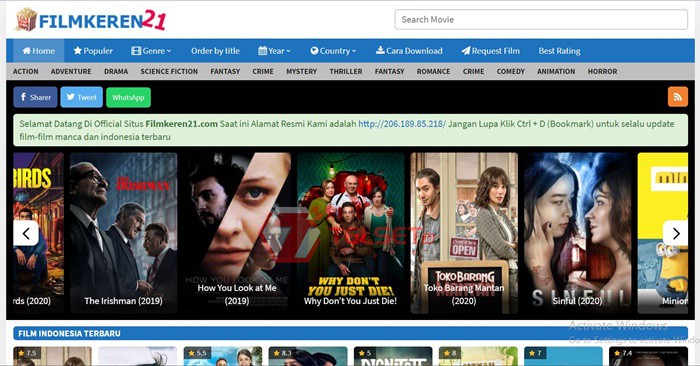
Task: Open Order by title
Action: coord(215,51)
